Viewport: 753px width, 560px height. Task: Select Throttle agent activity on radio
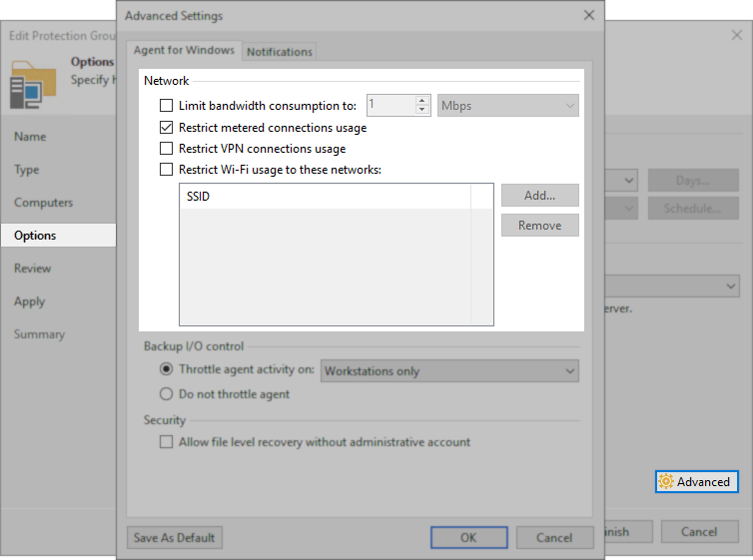(x=166, y=369)
